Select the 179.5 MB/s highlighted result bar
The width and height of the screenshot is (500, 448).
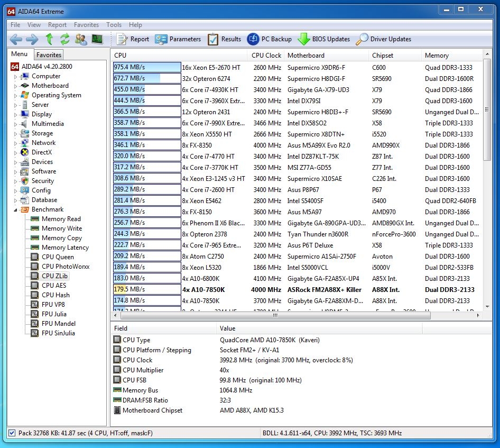147,289
